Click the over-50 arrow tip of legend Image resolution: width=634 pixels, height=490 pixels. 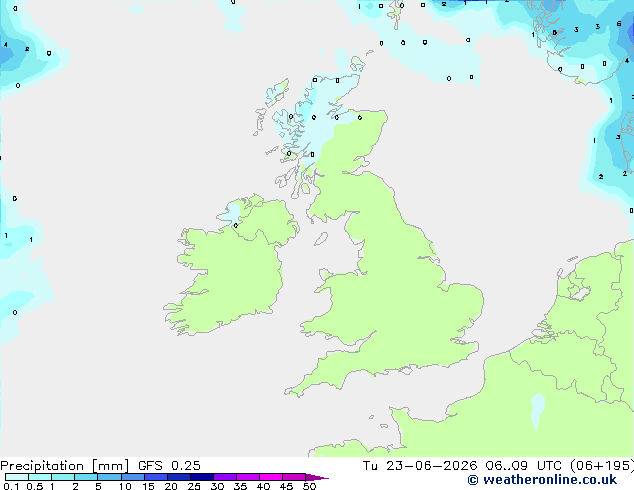(x=317, y=477)
